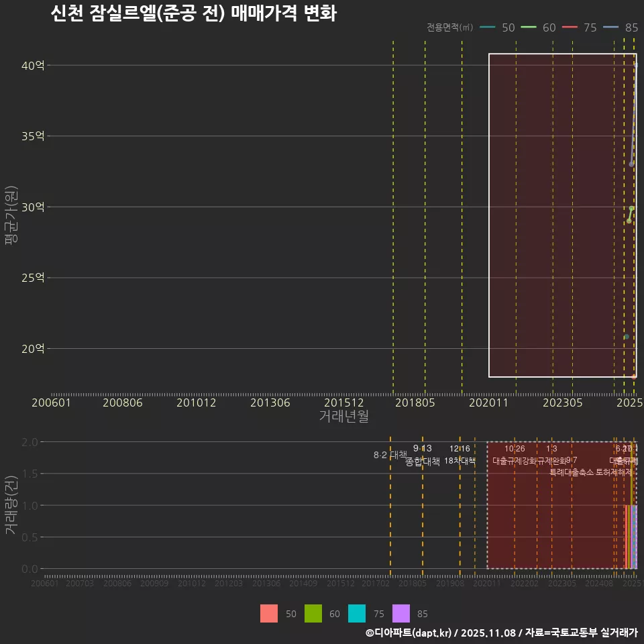Click the blue 85㎡ line symbol in top legend

[612, 28]
